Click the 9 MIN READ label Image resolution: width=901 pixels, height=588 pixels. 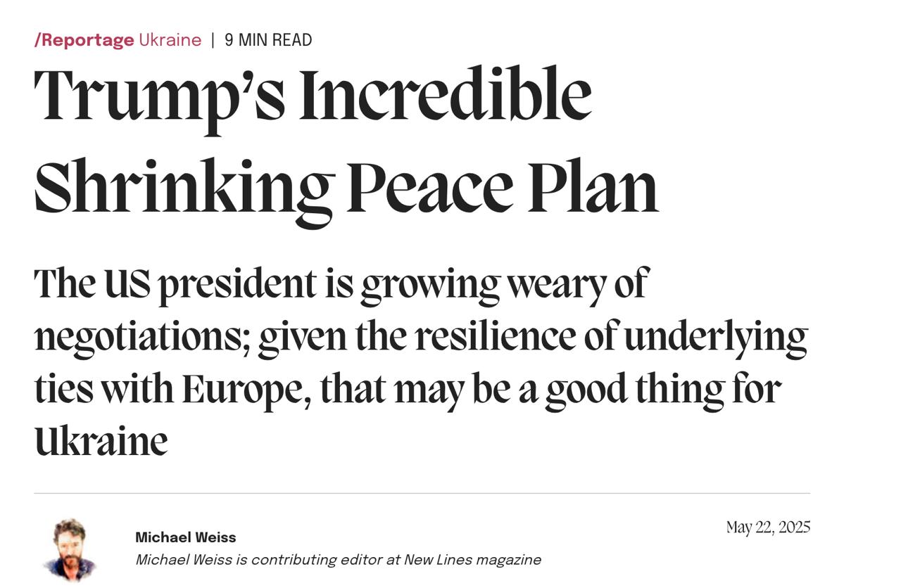point(268,40)
